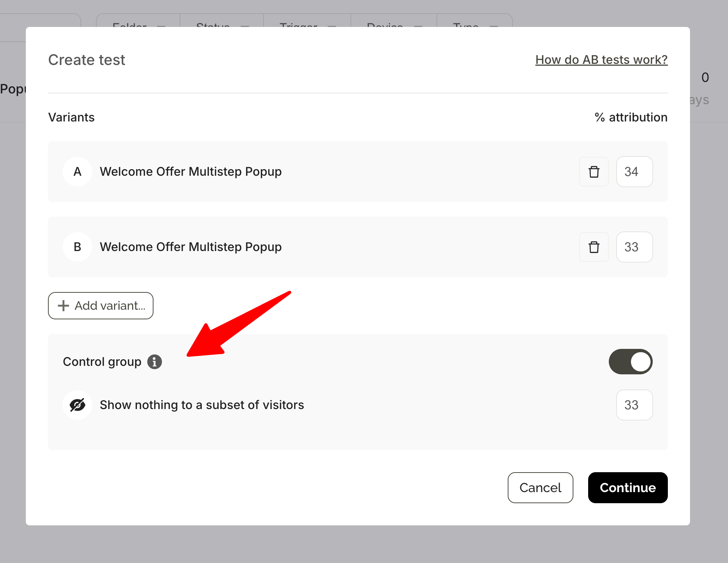Disable the Control group toggle switch
This screenshot has height=563, width=728.
tap(630, 362)
